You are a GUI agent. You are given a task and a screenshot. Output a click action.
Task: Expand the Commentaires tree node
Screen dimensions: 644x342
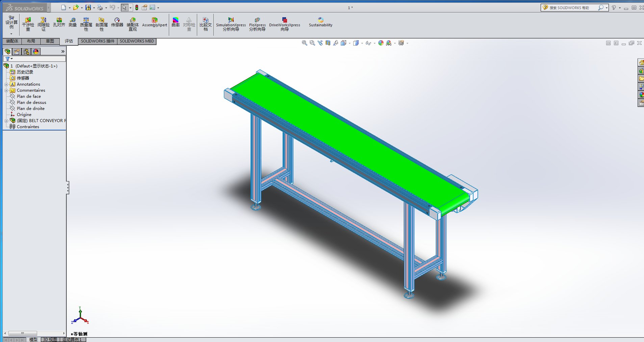click(x=6, y=90)
